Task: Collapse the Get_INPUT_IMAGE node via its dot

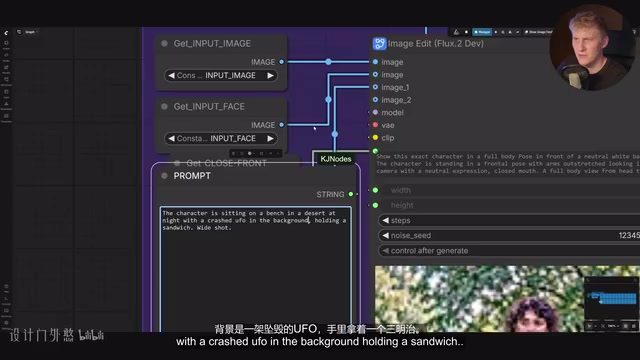Action: coord(164,44)
